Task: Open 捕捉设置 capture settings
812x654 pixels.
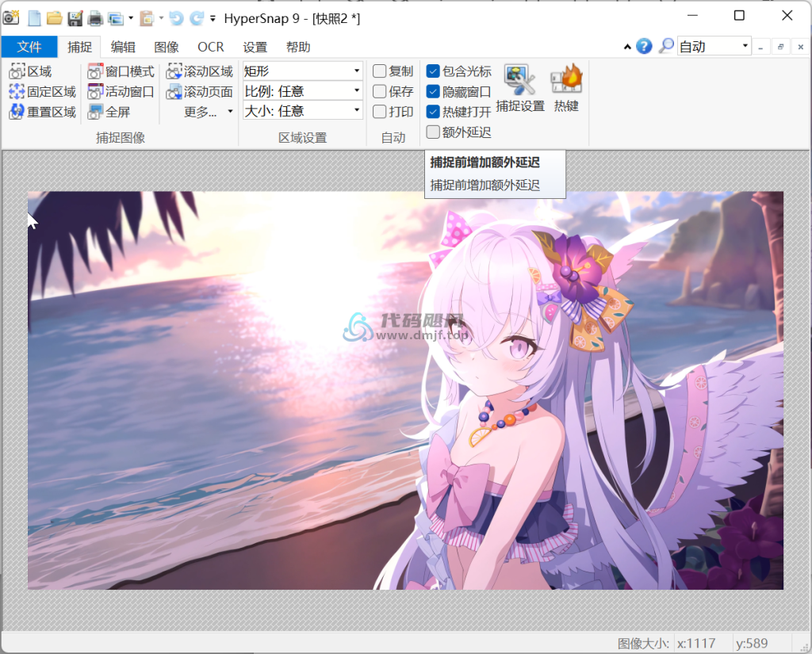Action: click(520, 88)
